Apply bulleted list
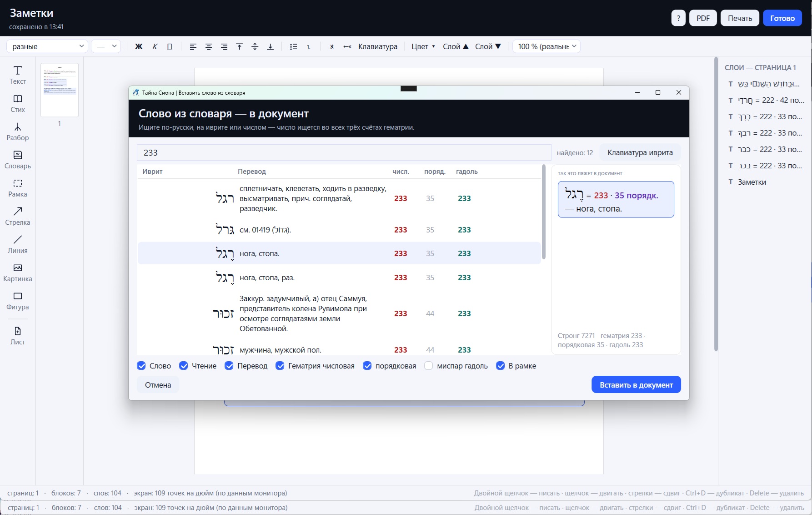The width and height of the screenshot is (812, 515). (294, 46)
